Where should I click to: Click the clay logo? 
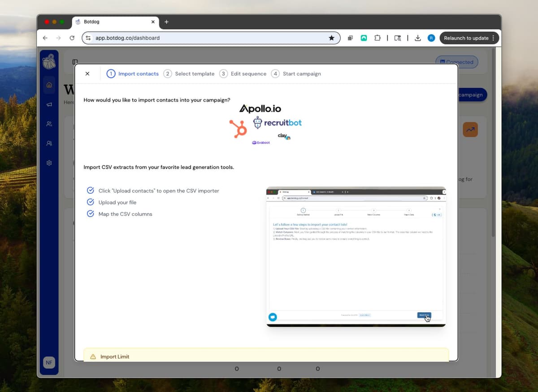point(284,136)
